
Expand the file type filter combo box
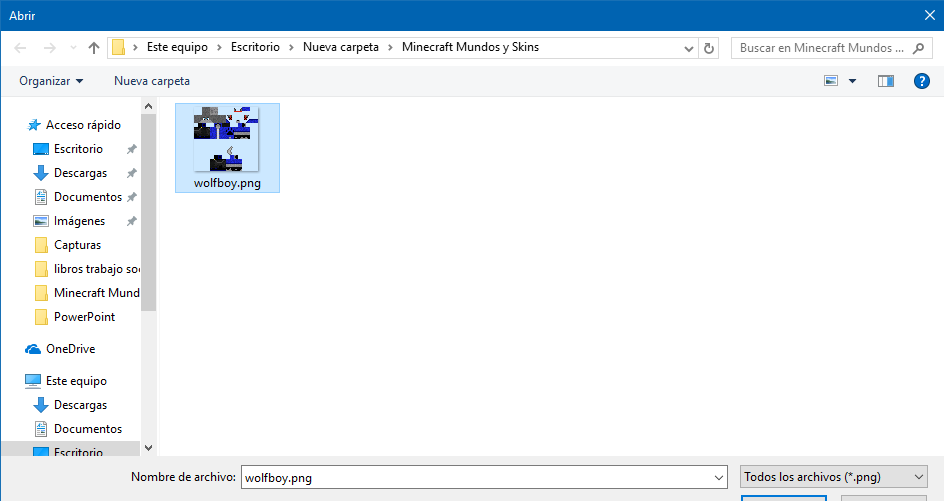click(x=833, y=478)
